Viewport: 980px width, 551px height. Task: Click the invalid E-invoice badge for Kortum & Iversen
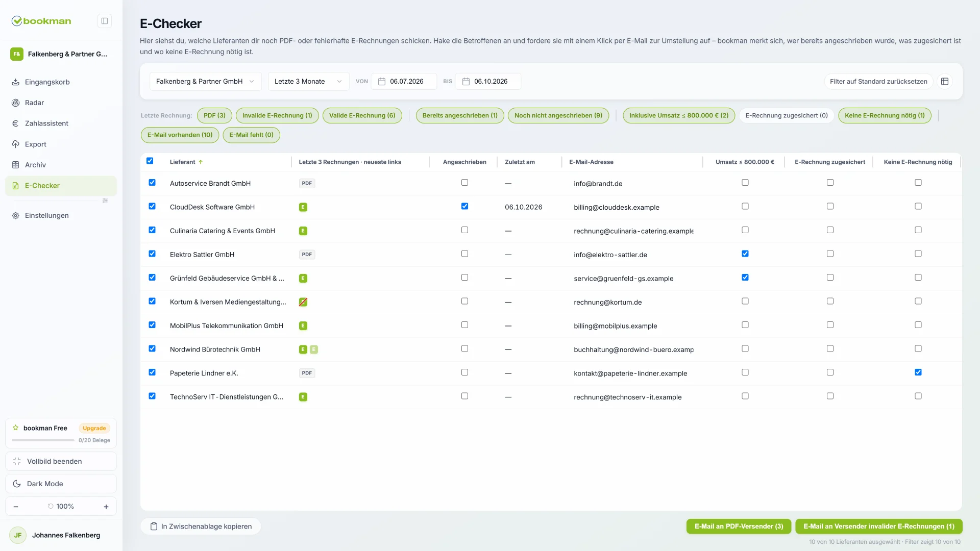pos(303,302)
